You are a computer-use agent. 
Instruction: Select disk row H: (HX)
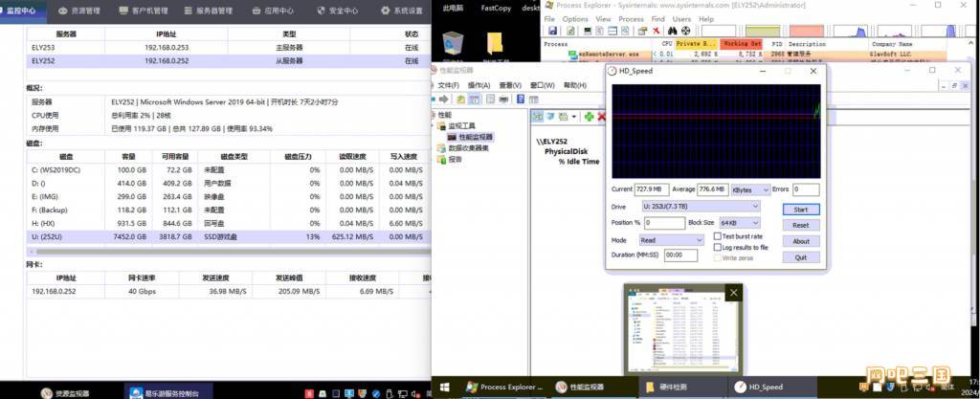(x=229, y=224)
